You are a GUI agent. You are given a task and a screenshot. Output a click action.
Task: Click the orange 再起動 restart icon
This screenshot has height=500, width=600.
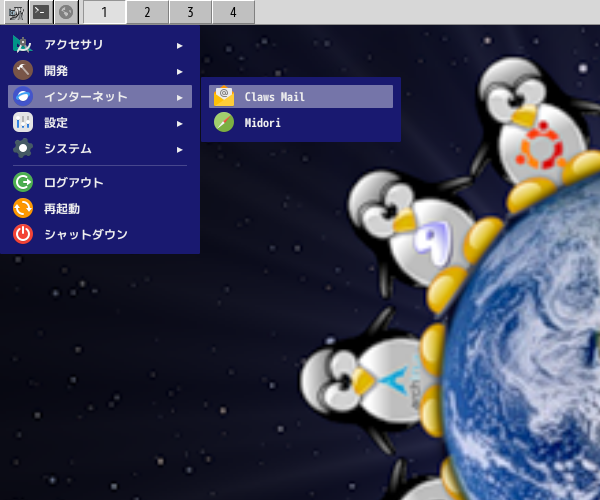pos(23,208)
